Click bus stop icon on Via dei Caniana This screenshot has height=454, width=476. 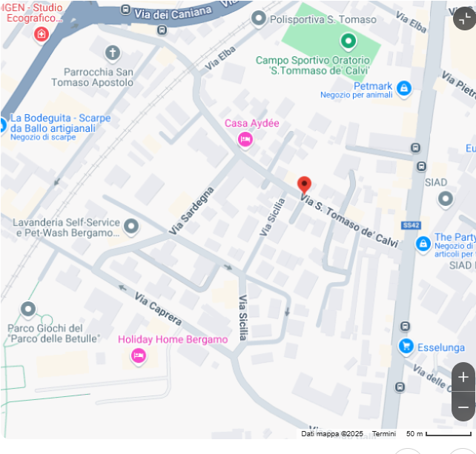125,10
